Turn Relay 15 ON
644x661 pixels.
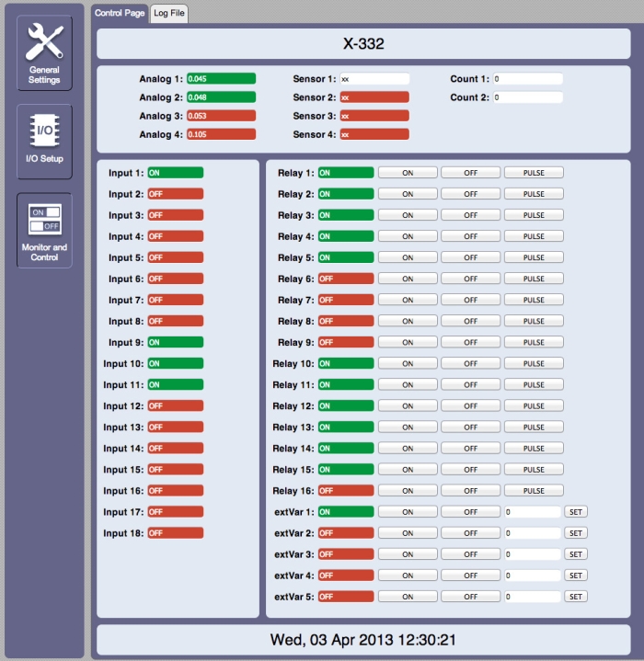tap(408, 469)
